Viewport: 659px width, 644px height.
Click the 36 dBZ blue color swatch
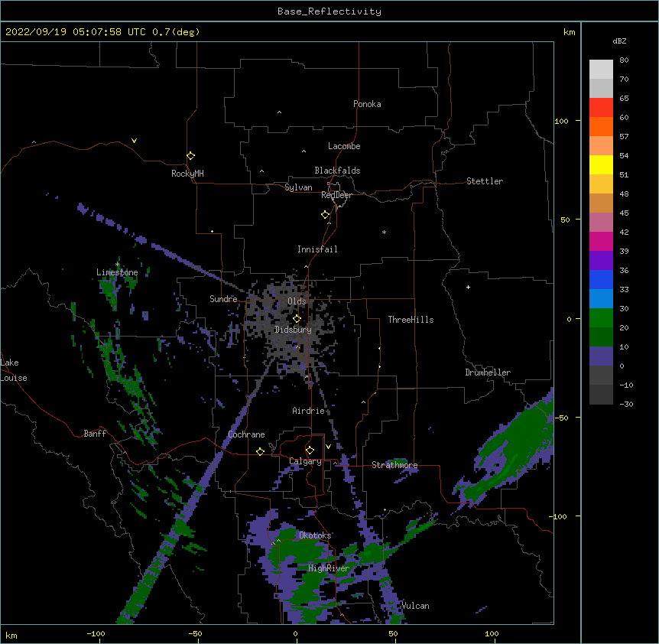point(601,279)
